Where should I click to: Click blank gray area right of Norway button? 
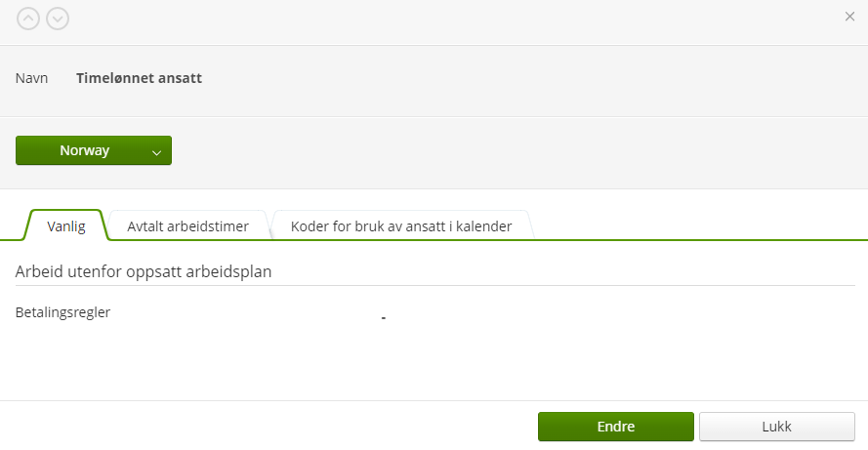(x=515, y=150)
